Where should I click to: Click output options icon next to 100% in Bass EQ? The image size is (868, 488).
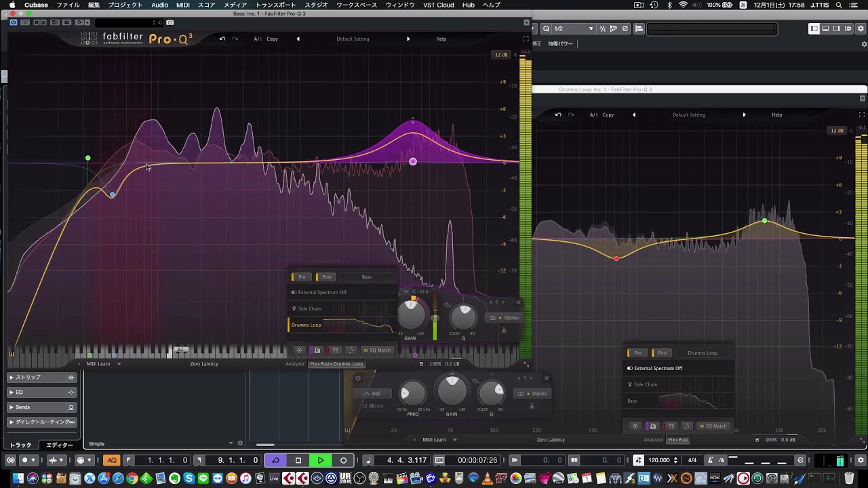(x=421, y=364)
